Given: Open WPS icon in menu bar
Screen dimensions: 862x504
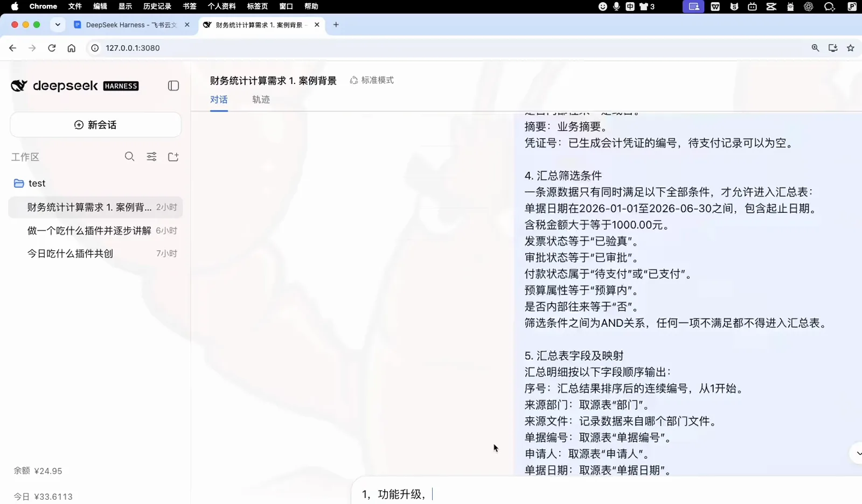Looking at the screenshot, I should click(715, 6).
